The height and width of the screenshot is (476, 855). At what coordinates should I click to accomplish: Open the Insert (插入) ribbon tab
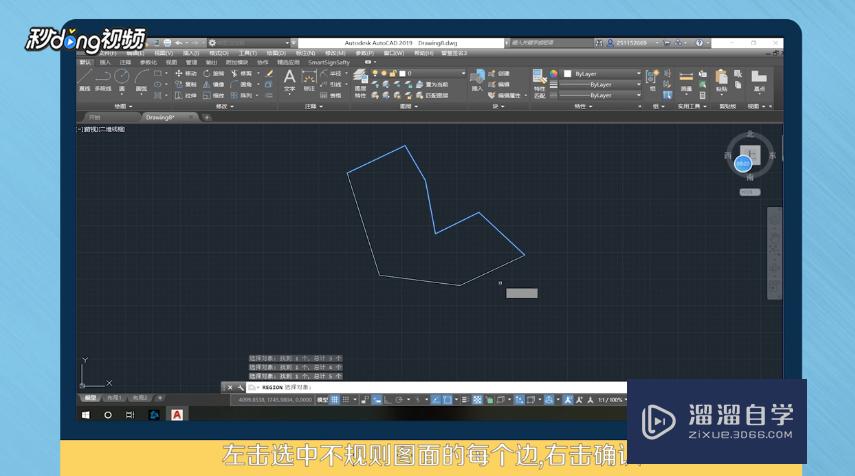[x=105, y=63]
